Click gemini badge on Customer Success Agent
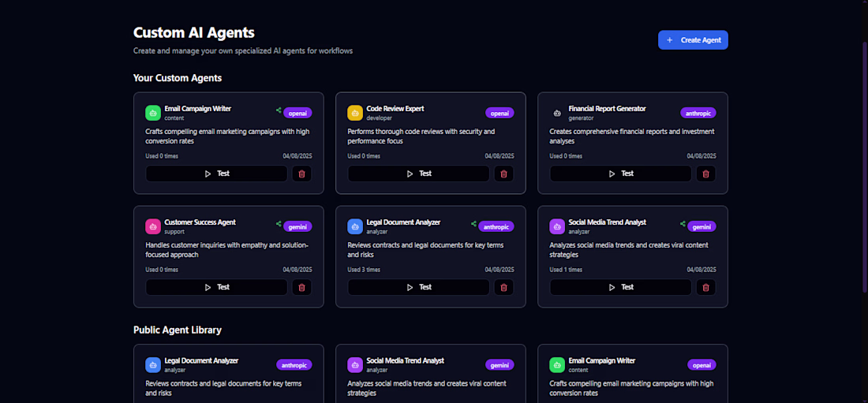The image size is (868, 403). coord(297,226)
